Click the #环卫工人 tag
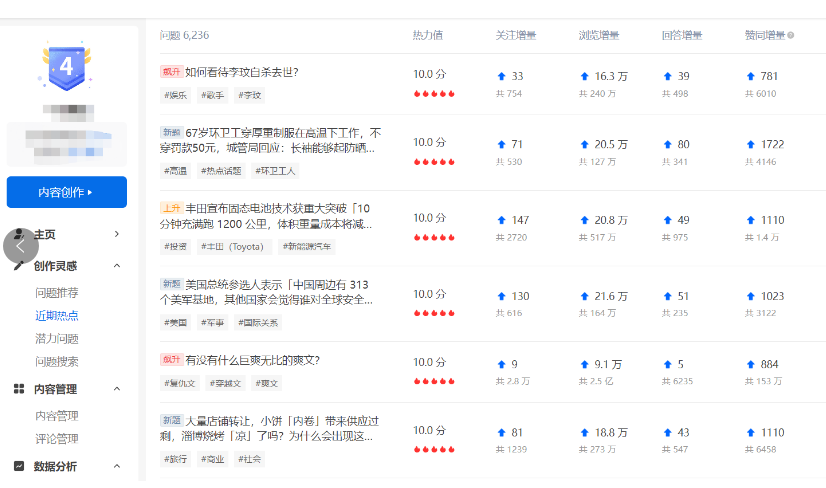The width and height of the screenshot is (826, 488). 276,171
